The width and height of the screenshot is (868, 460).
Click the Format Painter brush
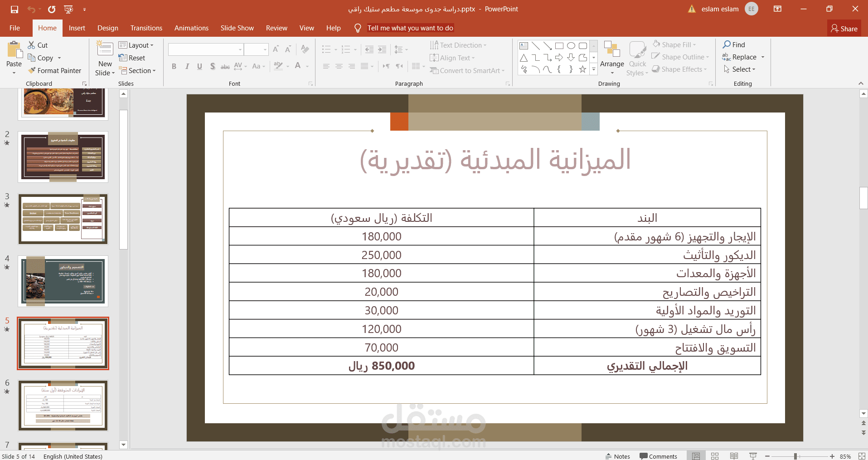(32, 70)
